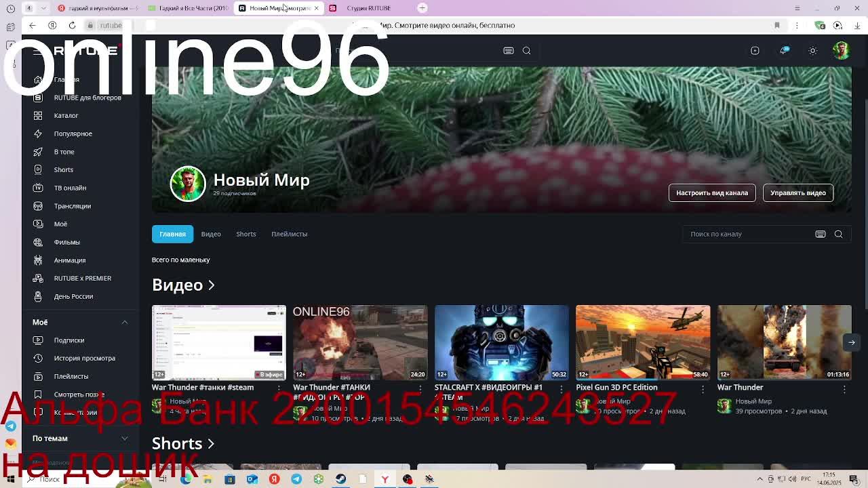Open STALCRAFT X video thumbnail
The image size is (868, 488).
click(x=502, y=342)
